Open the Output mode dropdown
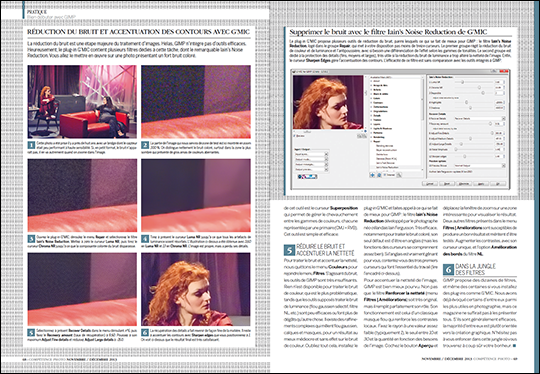 311,159
